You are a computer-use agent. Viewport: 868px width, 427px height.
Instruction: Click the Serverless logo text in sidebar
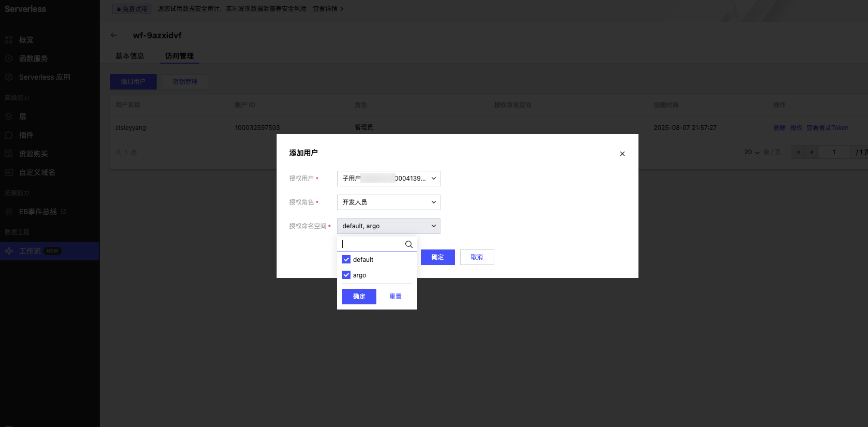pos(25,9)
